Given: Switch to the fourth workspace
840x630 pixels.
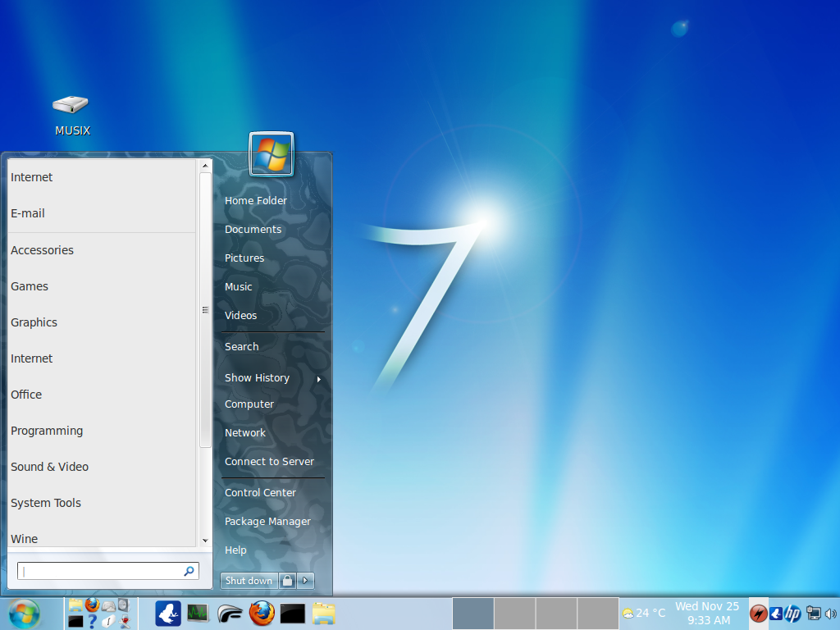Looking at the screenshot, I should point(598,614).
